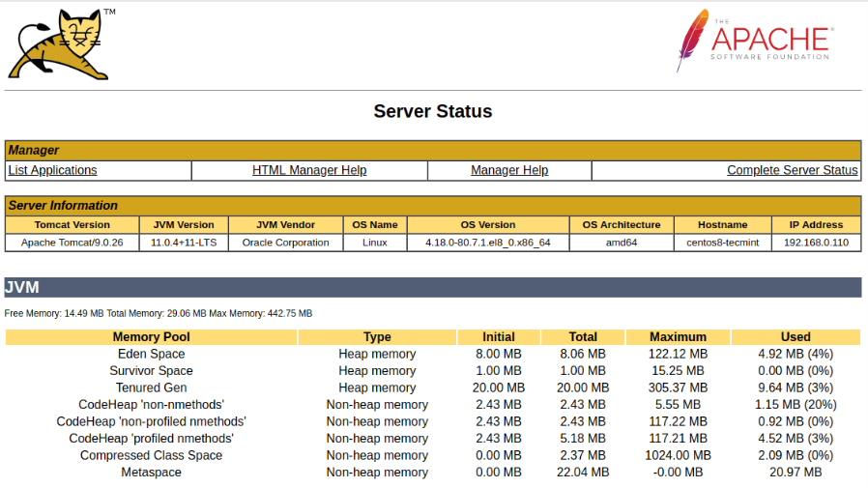
Task: Open HTML Manager Help link
Action: coord(309,170)
